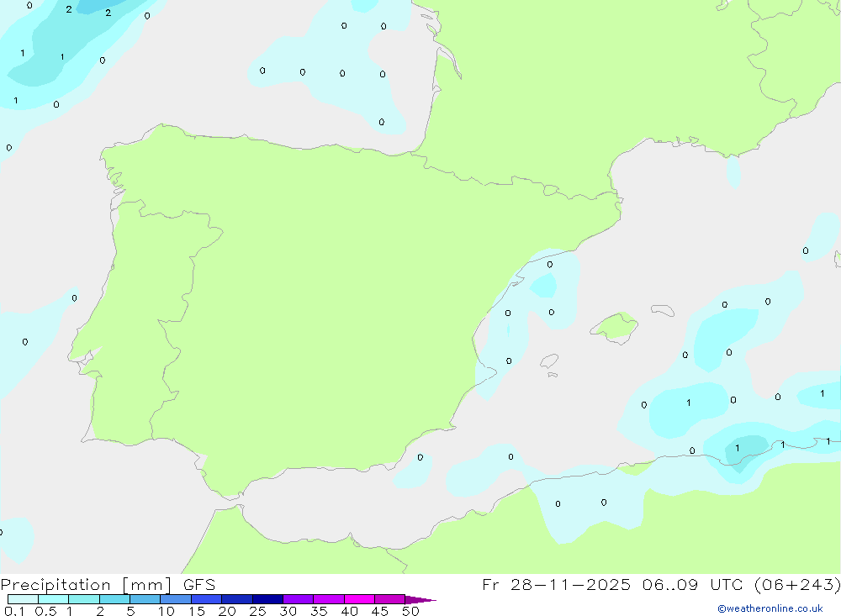Select the 15–20 mm legend color swatch
The width and height of the screenshot is (841, 616).
coord(206,599)
